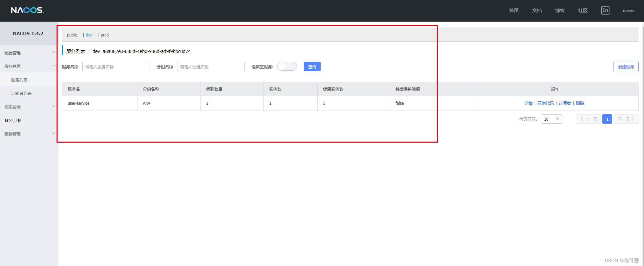Switch language with the En button
Screen dimensions: 644x266
click(x=605, y=10)
